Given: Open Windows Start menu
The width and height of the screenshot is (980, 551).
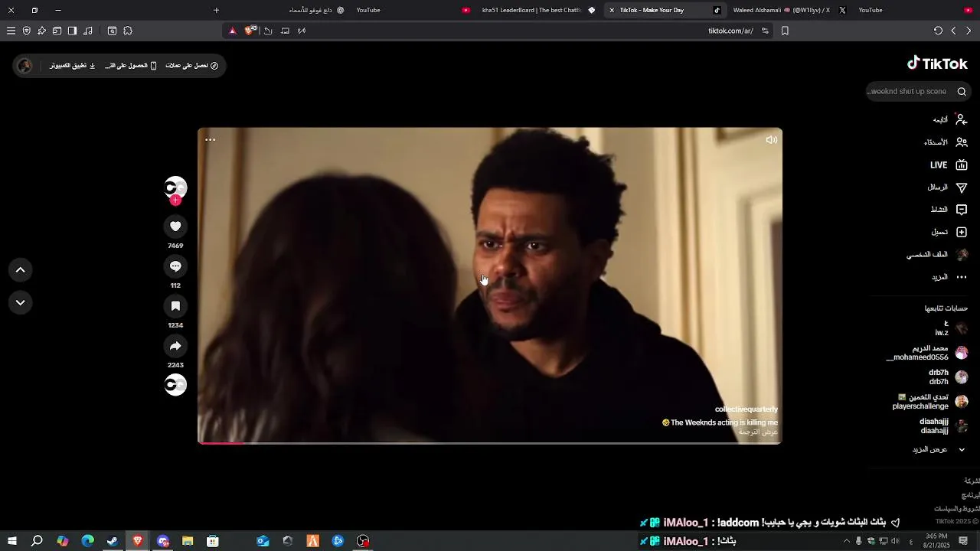Looking at the screenshot, I should pos(12,541).
